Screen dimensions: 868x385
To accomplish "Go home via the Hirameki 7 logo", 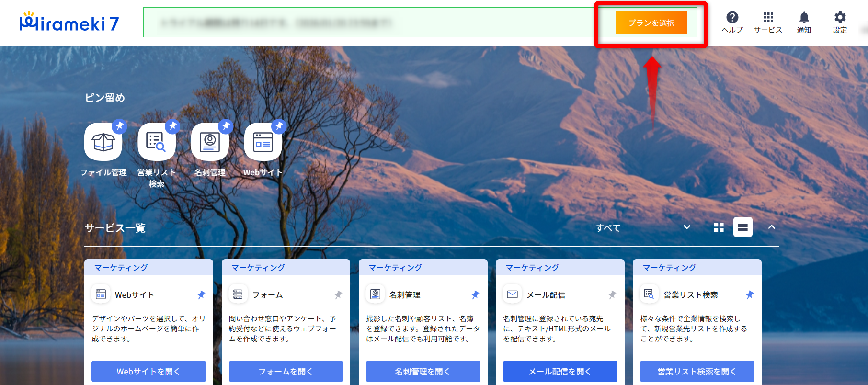I will coord(69,23).
